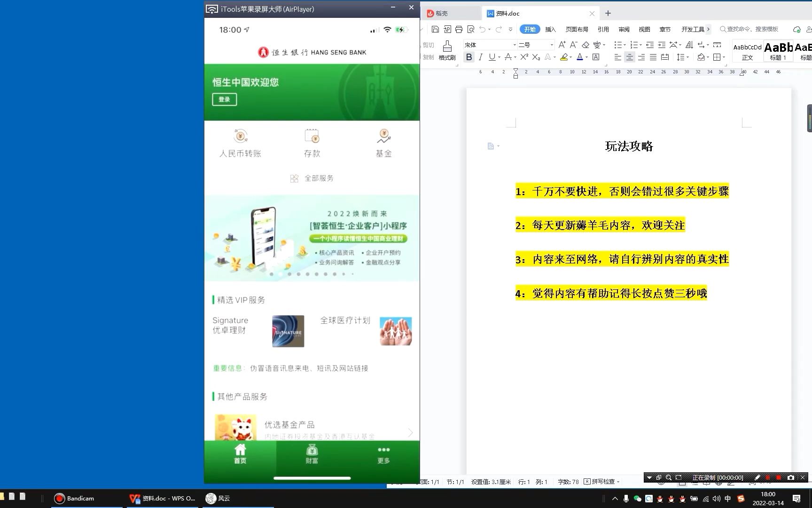Apply superscript X² formatting
Screen dimensions: 812x508
524,57
